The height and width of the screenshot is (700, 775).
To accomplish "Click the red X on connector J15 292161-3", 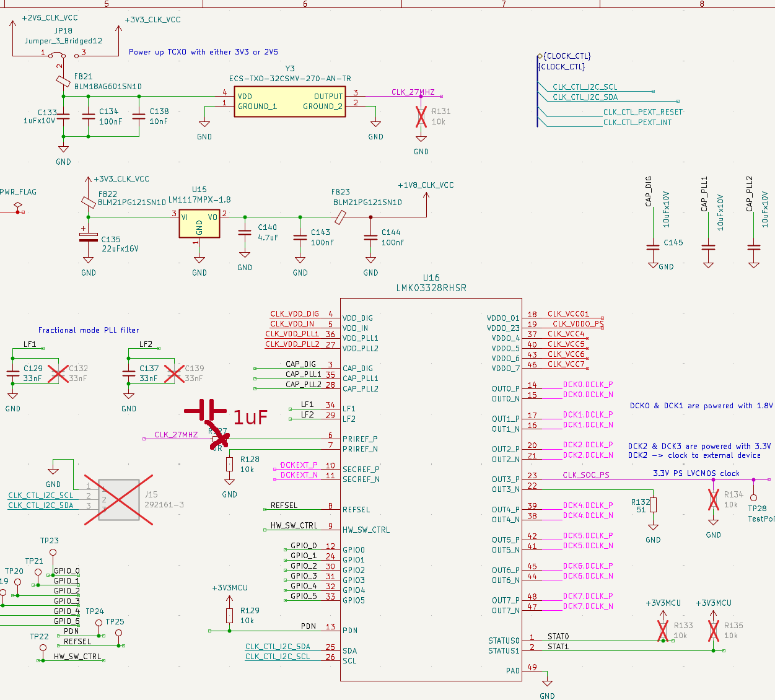I will point(117,501).
